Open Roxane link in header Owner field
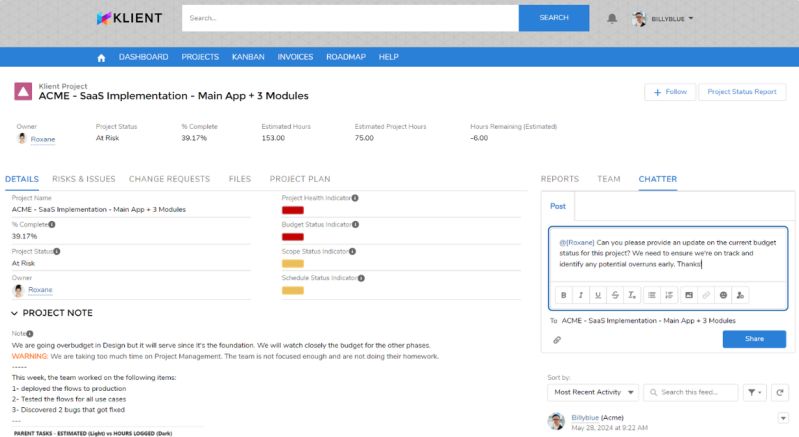The image size is (799, 437). (43, 139)
